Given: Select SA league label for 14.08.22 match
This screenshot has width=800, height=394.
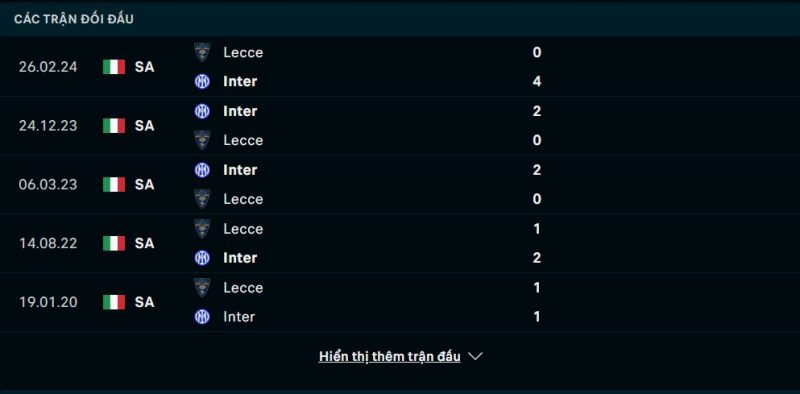Looking at the screenshot, I should coord(144,243).
